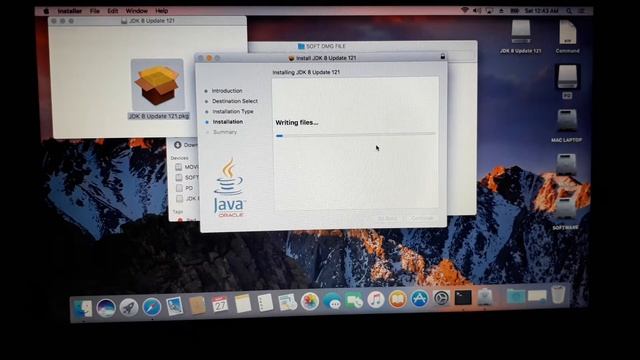Open Safari compass icon in Dock
The image size is (640, 360).
click(151, 307)
